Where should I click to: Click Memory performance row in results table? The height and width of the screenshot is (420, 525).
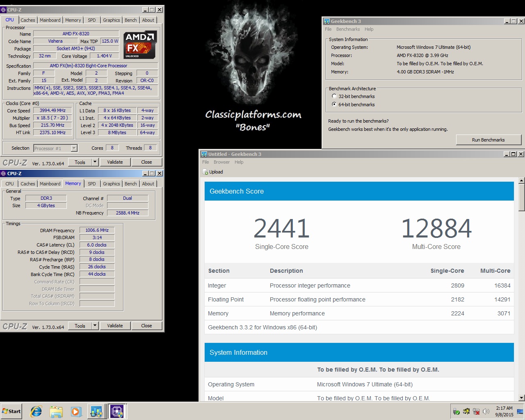[x=359, y=313]
